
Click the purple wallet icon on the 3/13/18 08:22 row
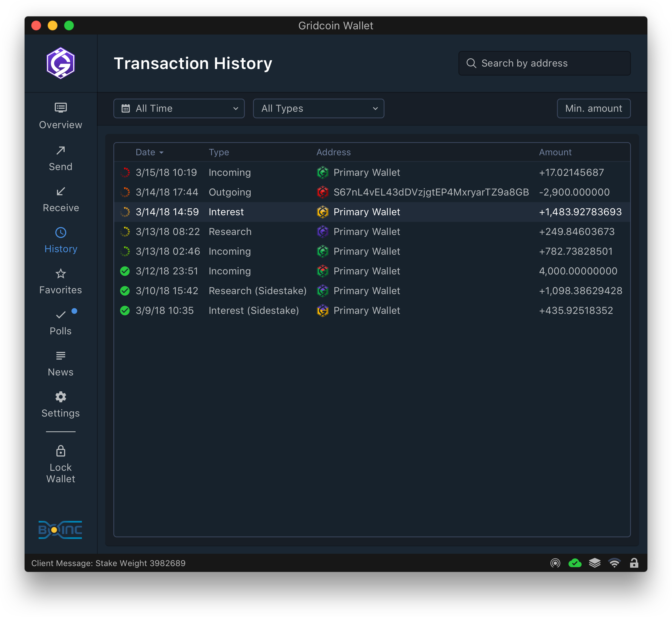pyautogui.click(x=323, y=232)
